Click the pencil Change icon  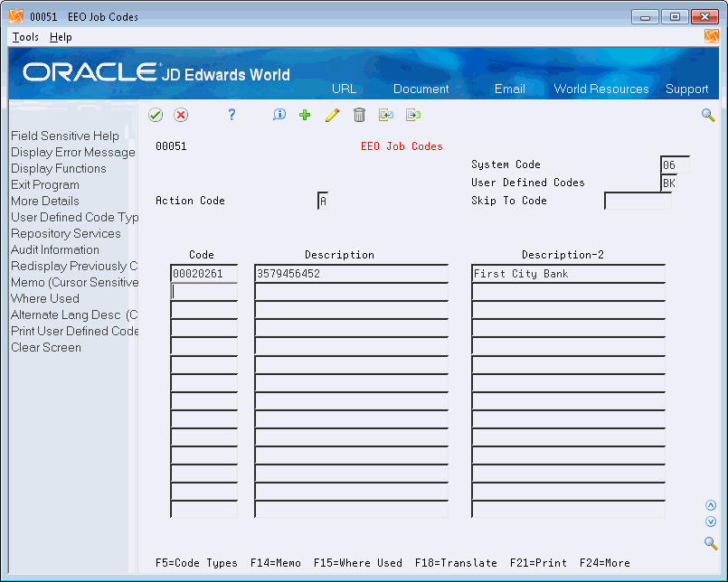(x=332, y=115)
